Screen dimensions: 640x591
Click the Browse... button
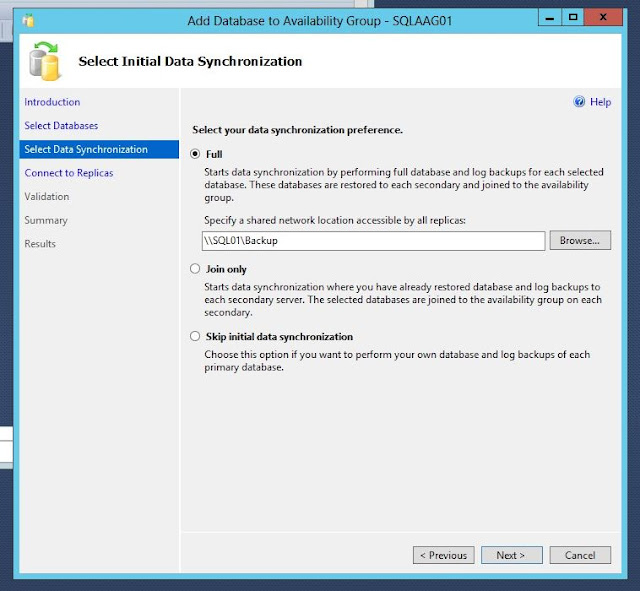580,240
